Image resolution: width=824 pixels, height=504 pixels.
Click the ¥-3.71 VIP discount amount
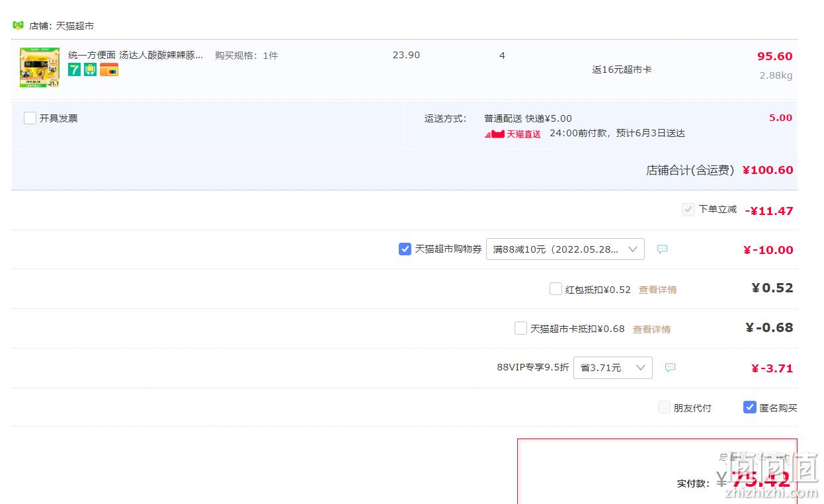(772, 368)
